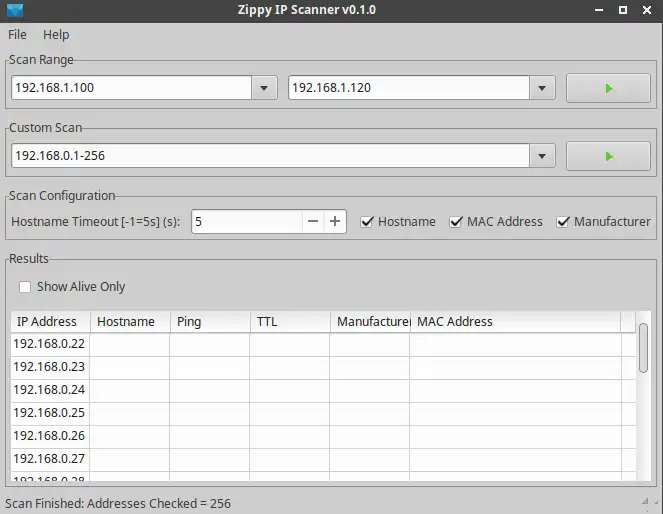Screen dimensions: 663x514
Task: Click the start IP field 192.168.1.100
Action: click(132, 88)
